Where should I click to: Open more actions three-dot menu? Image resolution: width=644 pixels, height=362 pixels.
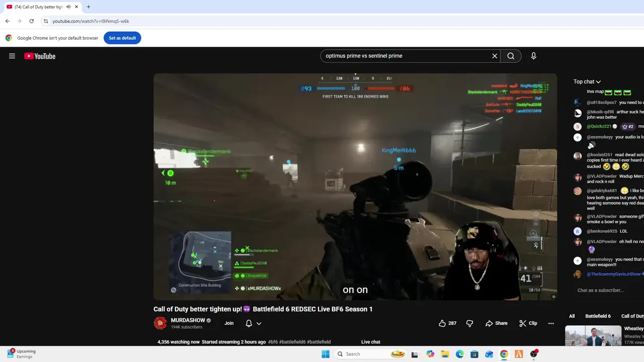[x=551, y=323]
